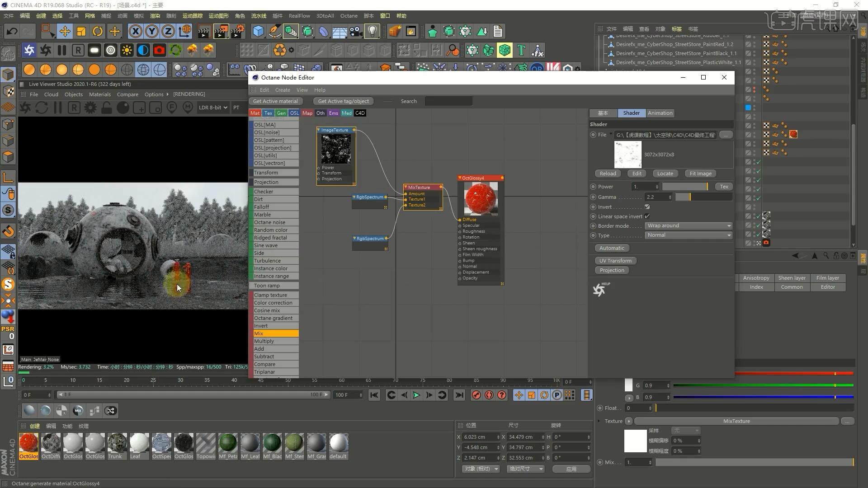868x488 pixels.
Task: Add a Cube primitive object icon
Action: (x=258, y=32)
